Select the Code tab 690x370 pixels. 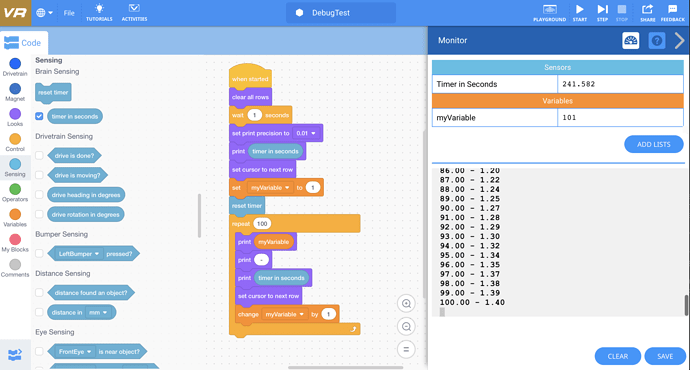point(23,43)
